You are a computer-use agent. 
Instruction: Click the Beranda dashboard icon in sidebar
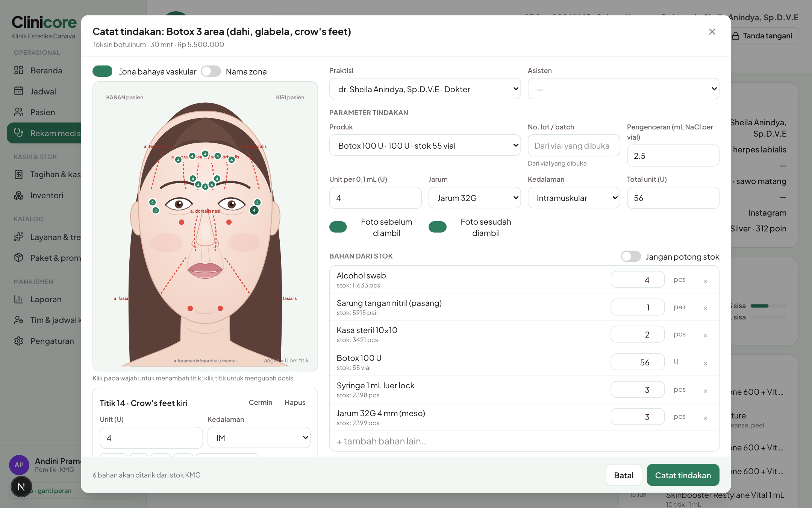pos(19,70)
